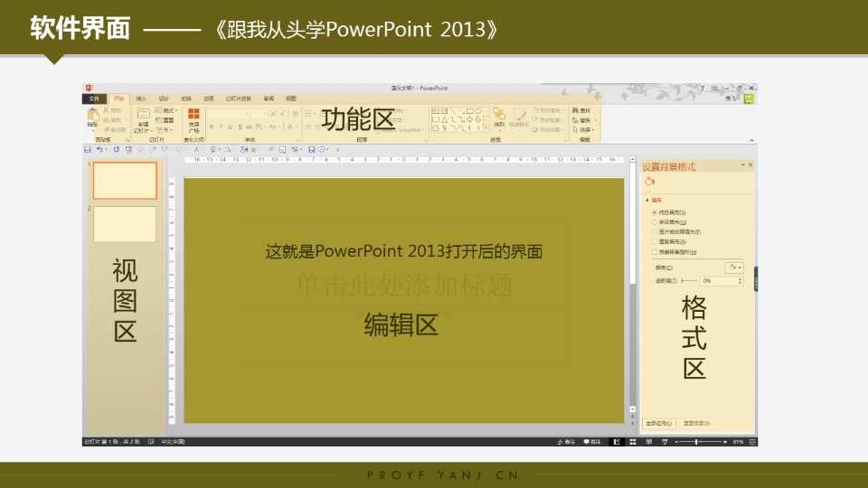
Task: Collapse the Fill section in format pane
Action: tap(646, 200)
